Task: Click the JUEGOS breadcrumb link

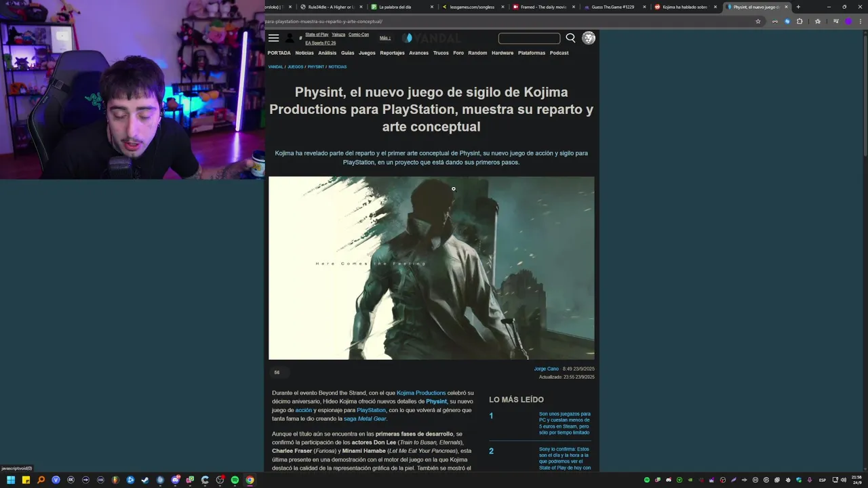Action: tap(296, 67)
